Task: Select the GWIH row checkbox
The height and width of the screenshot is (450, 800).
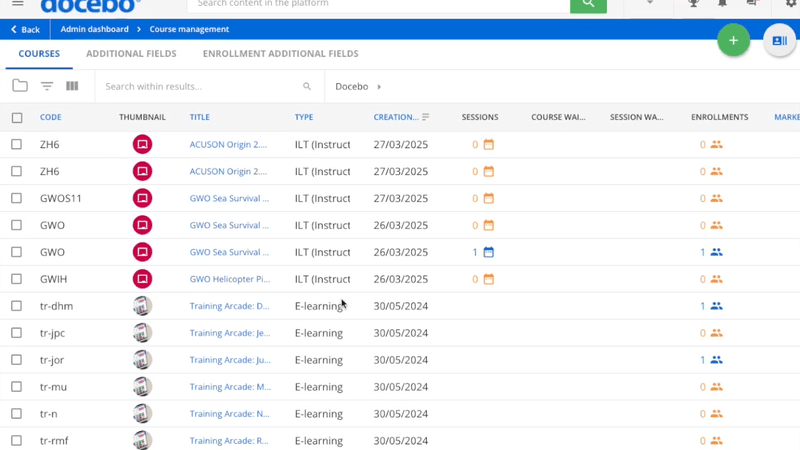Action: [16, 279]
